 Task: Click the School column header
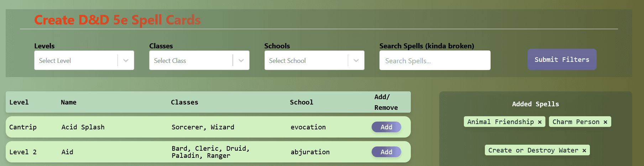(x=301, y=102)
